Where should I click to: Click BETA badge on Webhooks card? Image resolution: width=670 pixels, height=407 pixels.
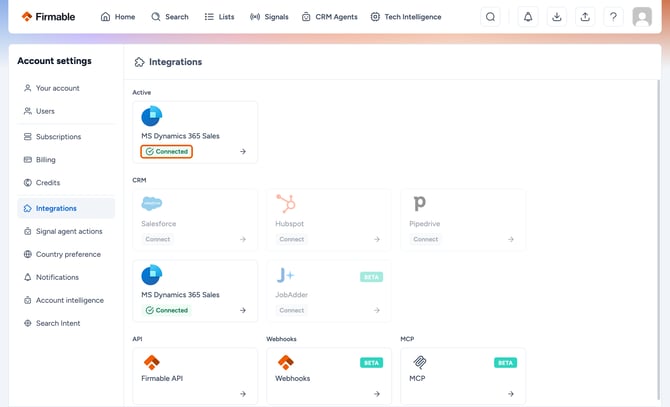[371, 363]
